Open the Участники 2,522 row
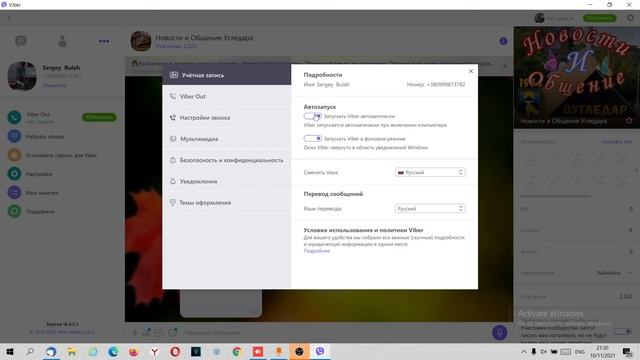 click(577, 297)
